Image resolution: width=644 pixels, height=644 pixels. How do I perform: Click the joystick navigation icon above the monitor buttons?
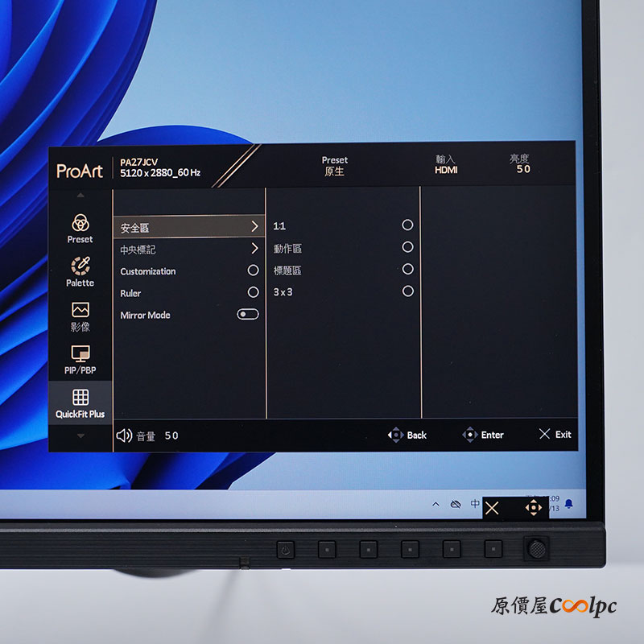pyautogui.click(x=534, y=508)
